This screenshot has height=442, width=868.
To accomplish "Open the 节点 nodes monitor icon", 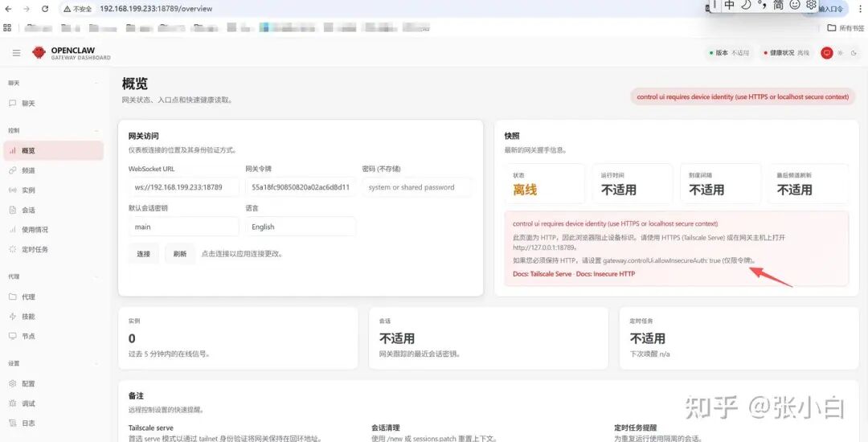I will point(13,337).
